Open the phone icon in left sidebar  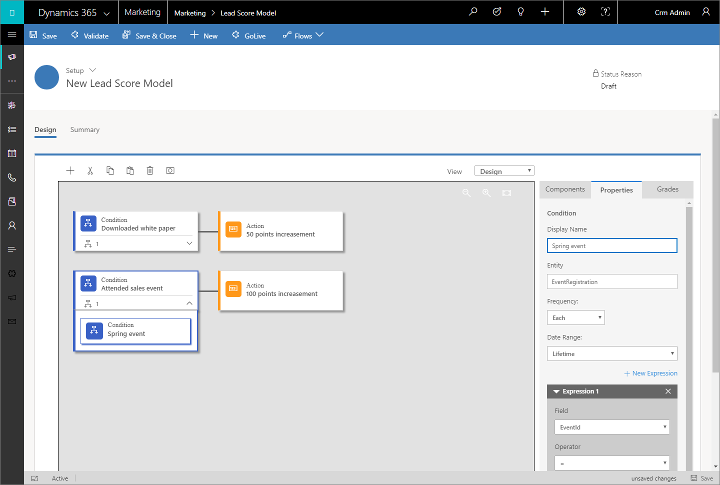click(12, 178)
